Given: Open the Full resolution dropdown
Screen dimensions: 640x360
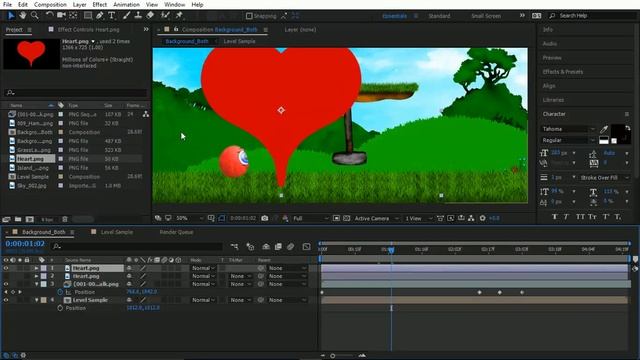Looking at the screenshot, I should (x=311, y=218).
